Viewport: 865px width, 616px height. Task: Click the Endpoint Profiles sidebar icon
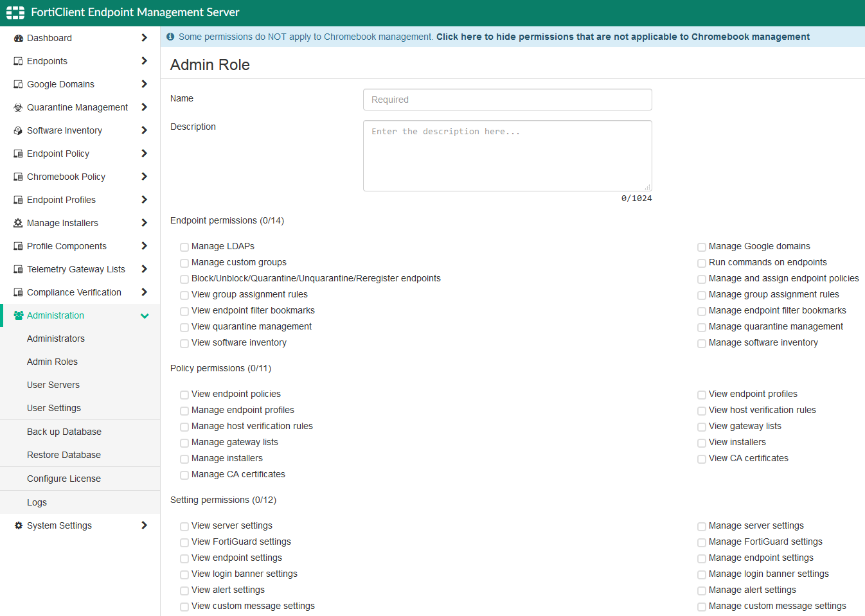pos(19,200)
